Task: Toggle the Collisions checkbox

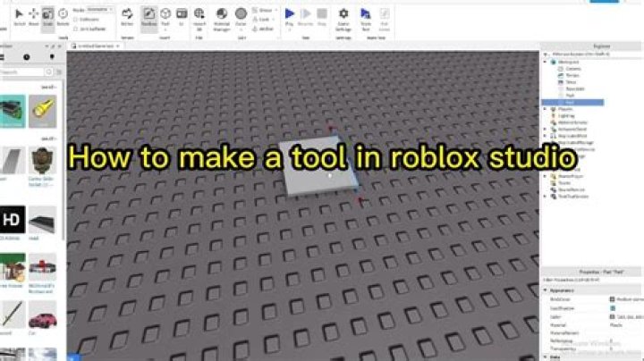Action: coord(75,20)
